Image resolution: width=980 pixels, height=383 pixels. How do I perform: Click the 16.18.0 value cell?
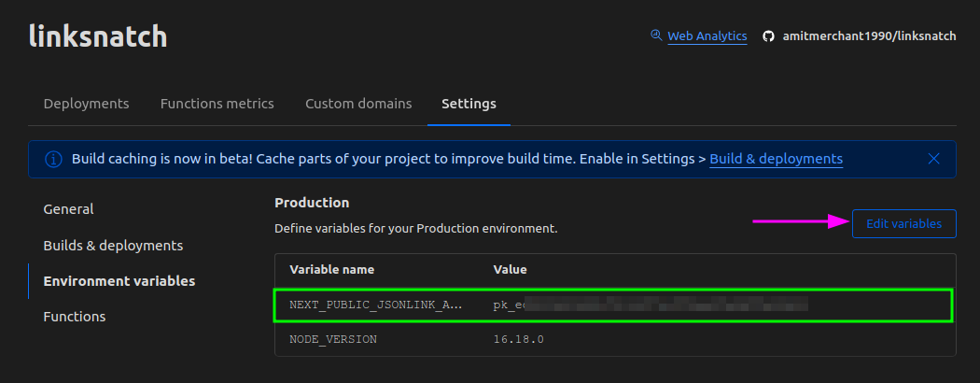(519, 340)
